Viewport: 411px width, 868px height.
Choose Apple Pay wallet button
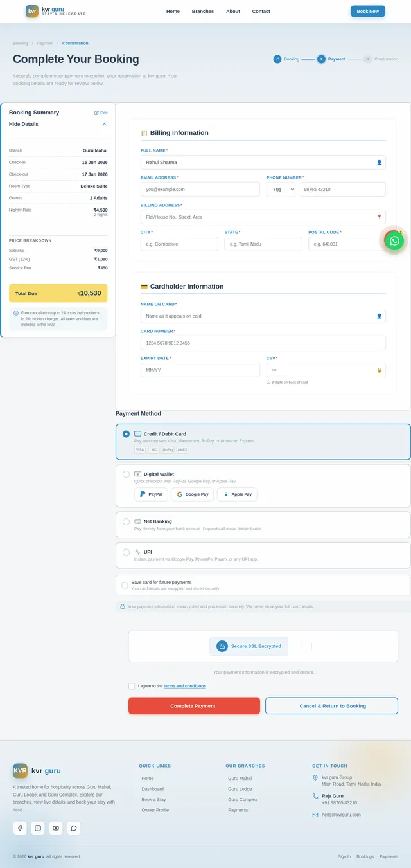tap(237, 494)
